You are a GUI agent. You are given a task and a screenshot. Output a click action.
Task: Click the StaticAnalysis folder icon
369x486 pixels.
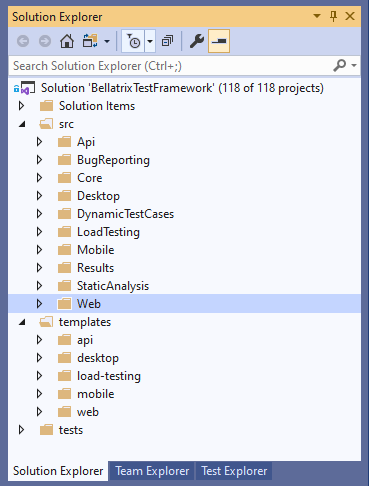pyautogui.click(x=64, y=286)
